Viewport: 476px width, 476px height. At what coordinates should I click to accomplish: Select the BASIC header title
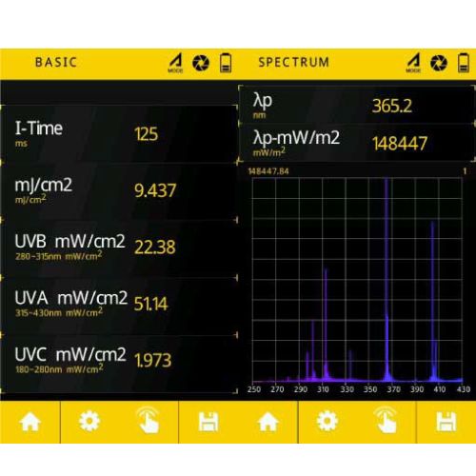(56, 62)
